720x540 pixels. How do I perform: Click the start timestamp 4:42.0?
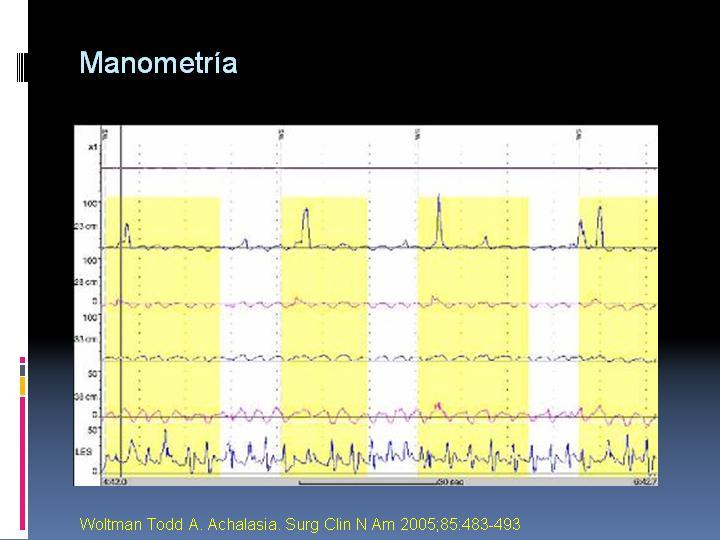[115, 482]
